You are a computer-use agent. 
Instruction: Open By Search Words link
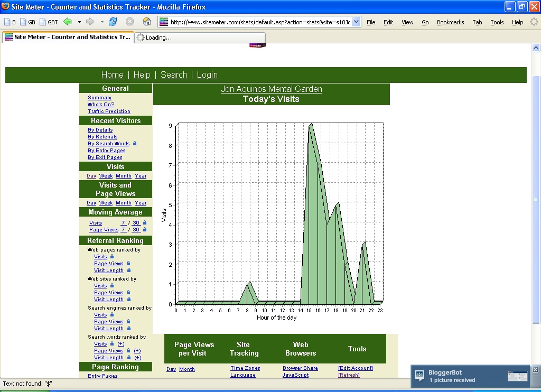pos(109,144)
